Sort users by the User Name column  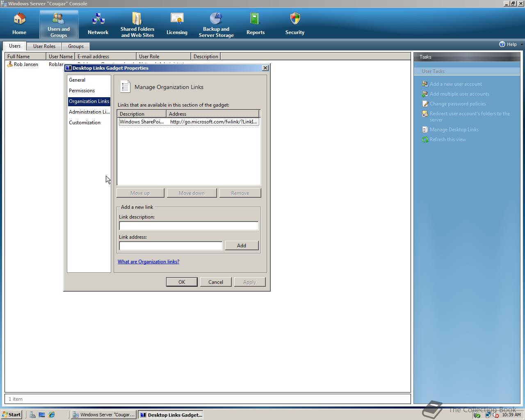(61, 57)
